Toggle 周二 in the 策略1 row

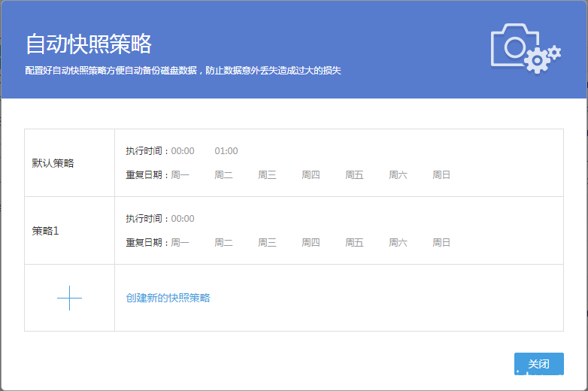224,243
